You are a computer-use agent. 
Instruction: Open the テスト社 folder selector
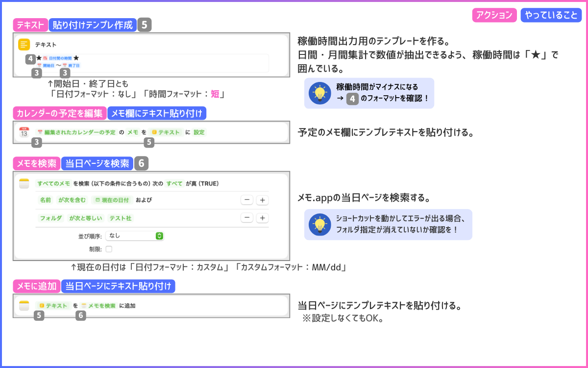pos(121,218)
